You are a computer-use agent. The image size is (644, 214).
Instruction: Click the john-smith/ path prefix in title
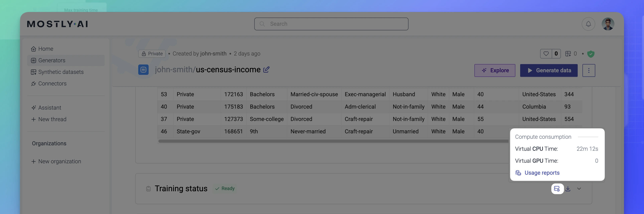coord(175,69)
